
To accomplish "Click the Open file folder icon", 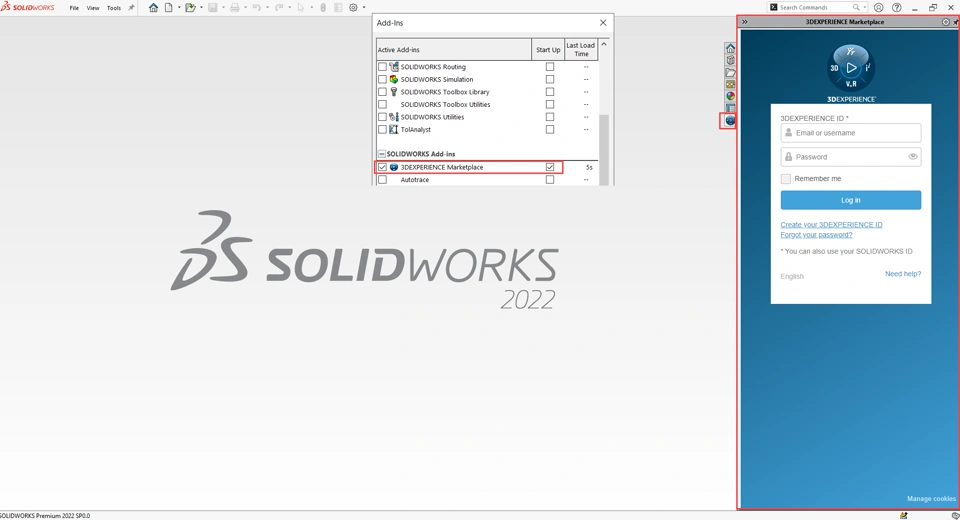I will [x=190, y=7].
